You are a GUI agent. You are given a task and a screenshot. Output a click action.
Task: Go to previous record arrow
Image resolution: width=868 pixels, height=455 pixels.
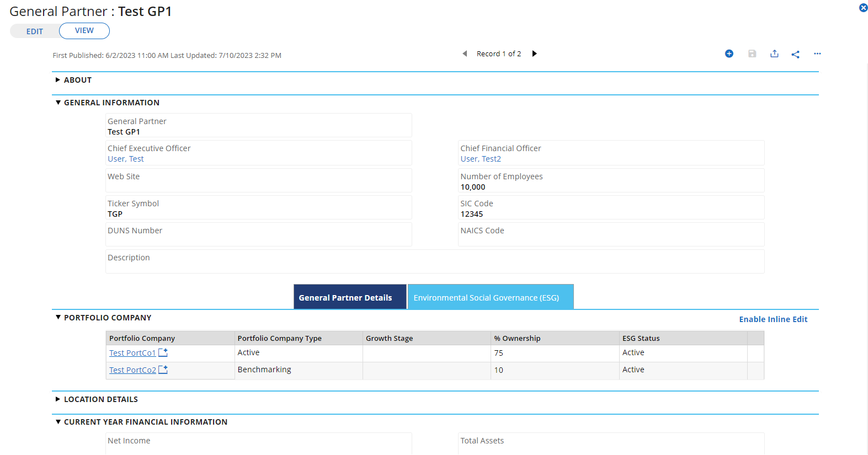click(465, 53)
